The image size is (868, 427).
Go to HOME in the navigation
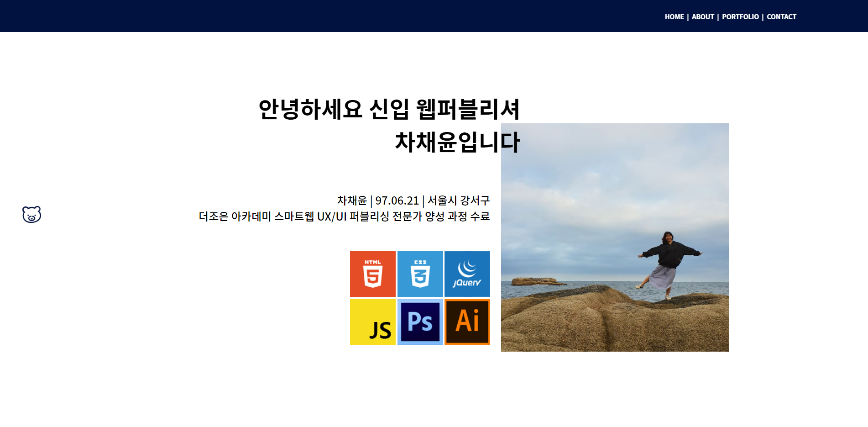click(674, 17)
